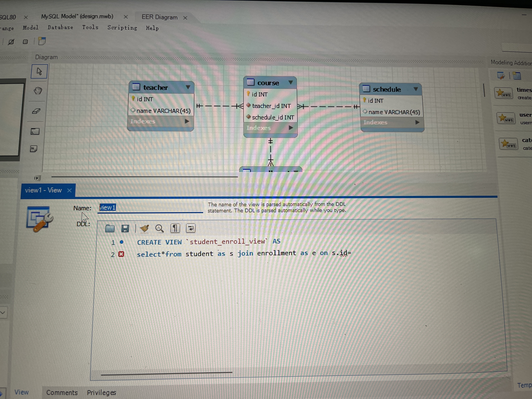Viewport: 532px width, 399px height.
Task: Toggle invisible characters pilcrow button
Action: point(175,228)
